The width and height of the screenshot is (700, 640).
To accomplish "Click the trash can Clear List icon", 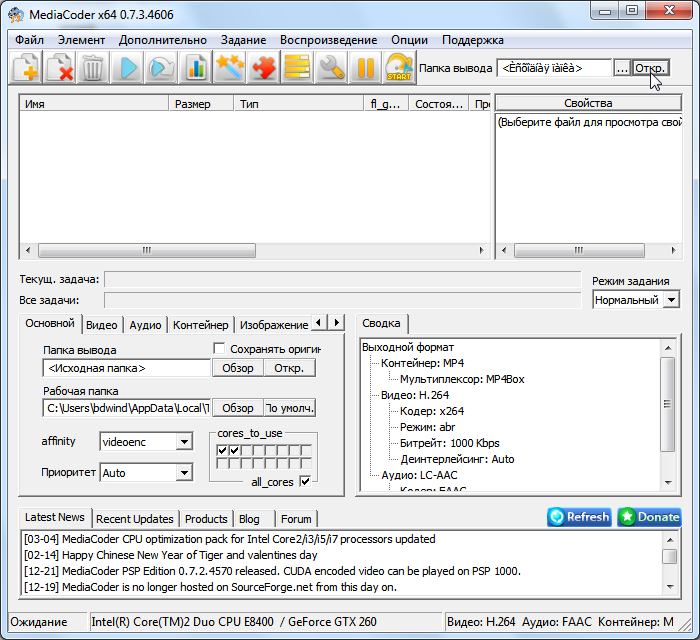I will pyautogui.click(x=93, y=68).
